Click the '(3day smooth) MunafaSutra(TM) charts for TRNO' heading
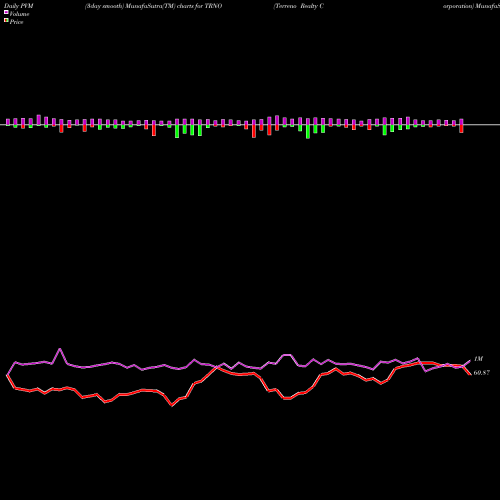Screen dimensions: 500x500 [x=153, y=6]
